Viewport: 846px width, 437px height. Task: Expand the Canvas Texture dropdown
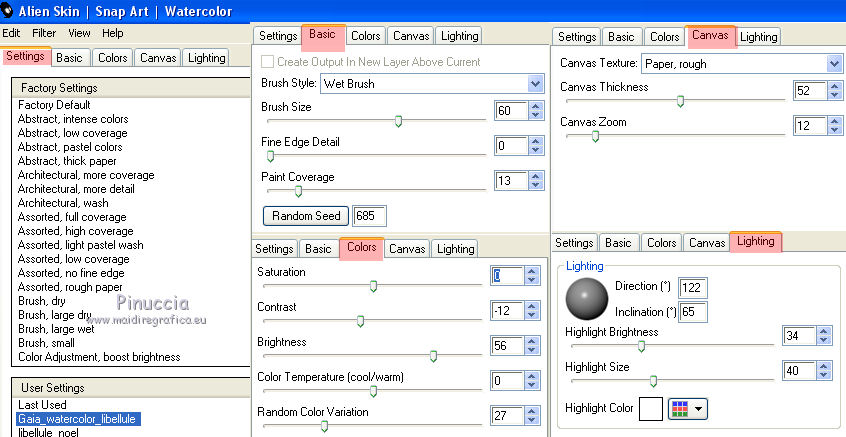835,64
